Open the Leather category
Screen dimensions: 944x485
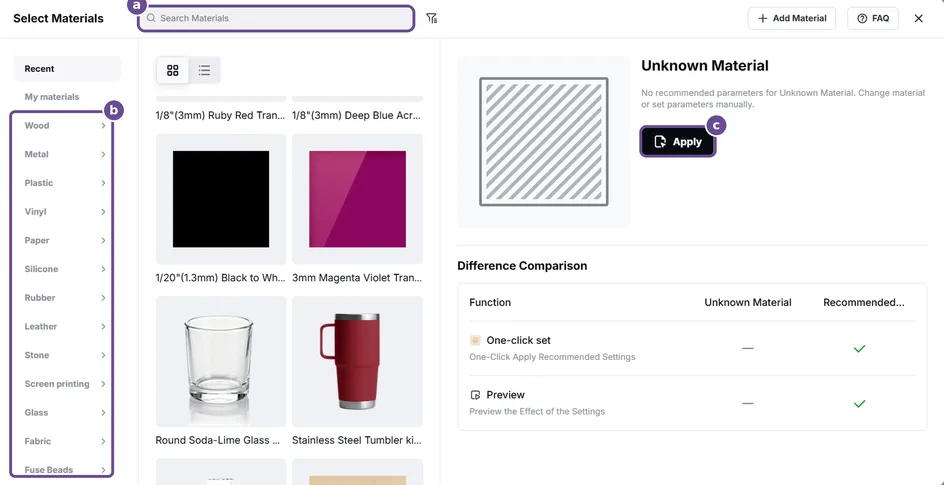40,327
